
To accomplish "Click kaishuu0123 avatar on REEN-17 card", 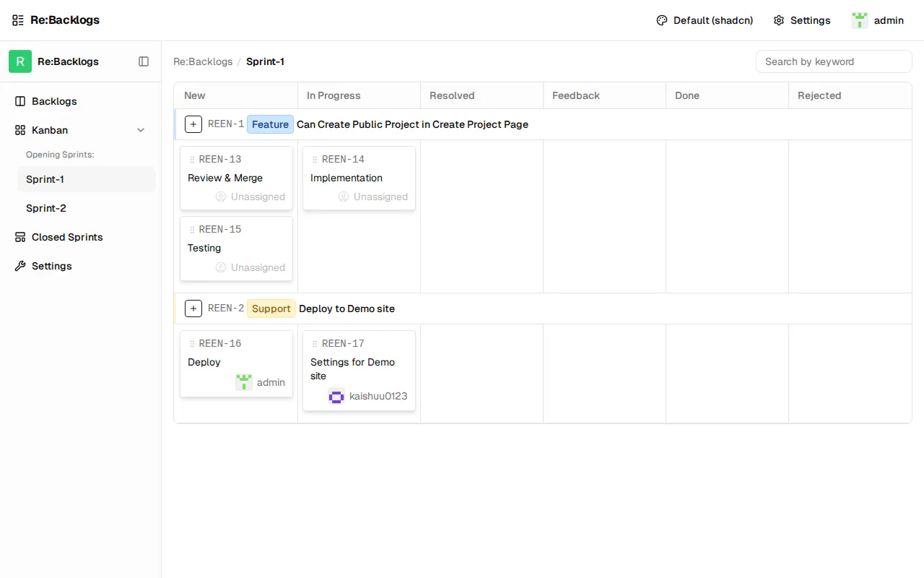I will coord(336,396).
